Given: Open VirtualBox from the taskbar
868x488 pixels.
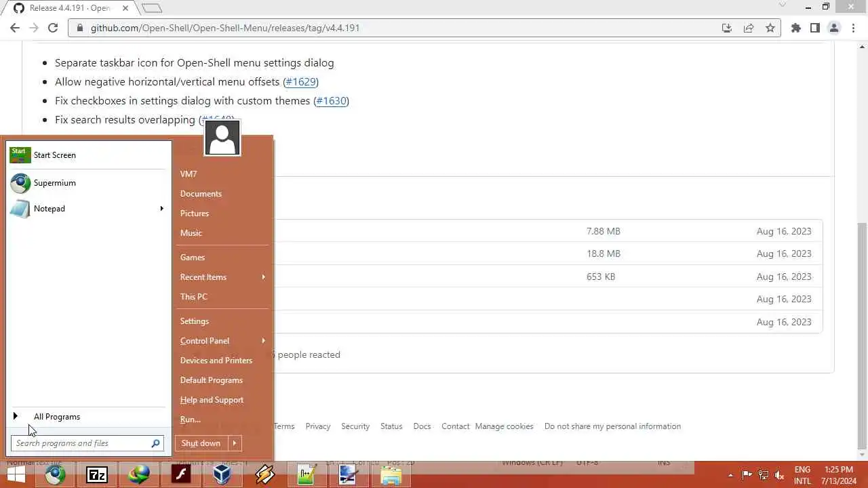Looking at the screenshot, I should pos(223,474).
